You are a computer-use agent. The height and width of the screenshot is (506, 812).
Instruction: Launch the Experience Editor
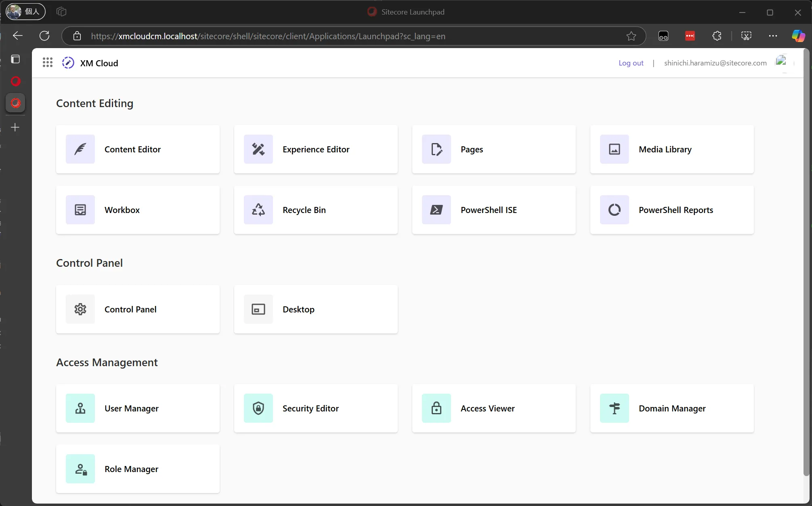coord(316,149)
